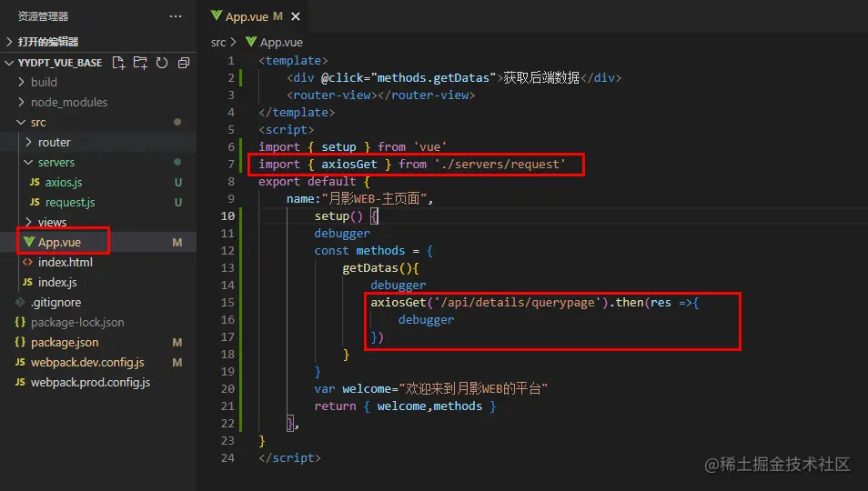Click the New Folder icon in explorer header

140,63
